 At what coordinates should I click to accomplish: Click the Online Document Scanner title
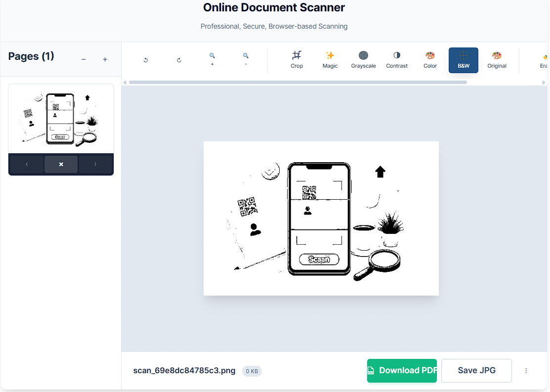click(274, 7)
